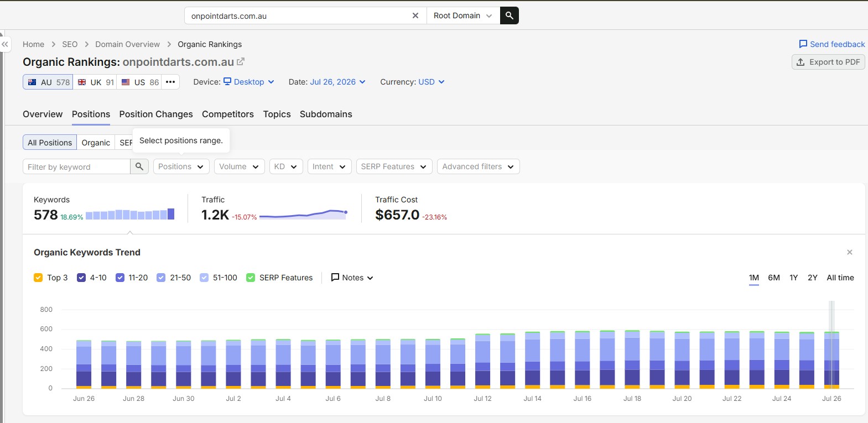This screenshot has width=868, height=423.
Task: Set chart range to 1Y
Action: click(x=793, y=278)
